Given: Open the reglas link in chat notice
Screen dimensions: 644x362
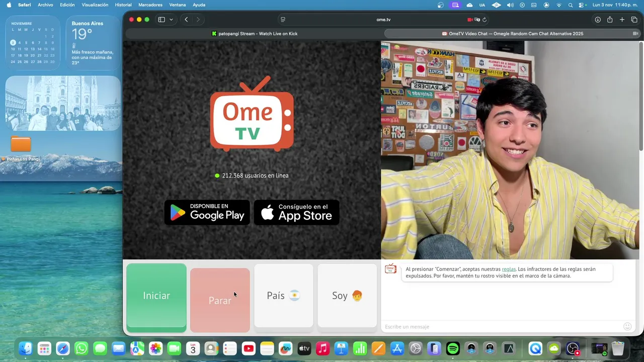Looking at the screenshot, I should click(x=509, y=269).
